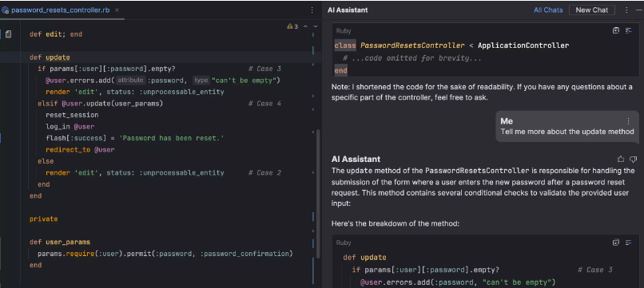The image size is (644, 288).
Task: Click the note about shortened code
Action: 482,93
